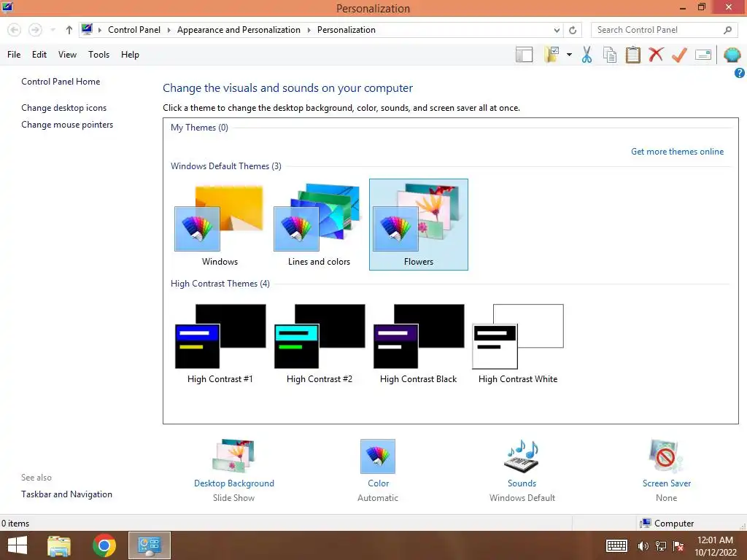Viewport: 747px width, 560px height.
Task: Open File Explorer from taskbar
Action: 59,545
